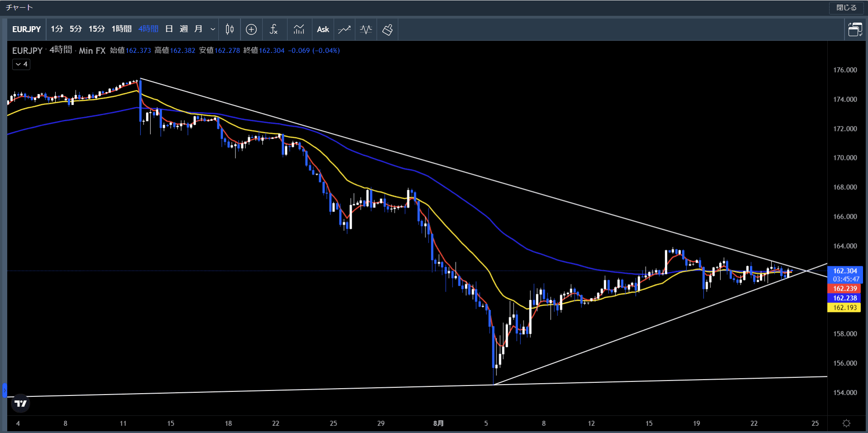
Task: Switch to the 5分 timeframe
Action: pos(76,29)
